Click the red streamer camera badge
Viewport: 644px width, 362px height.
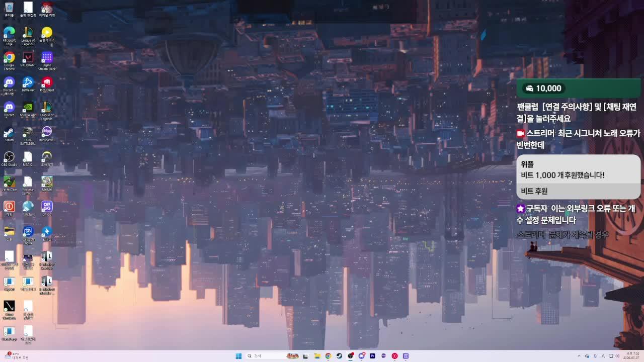[x=521, y=134]
